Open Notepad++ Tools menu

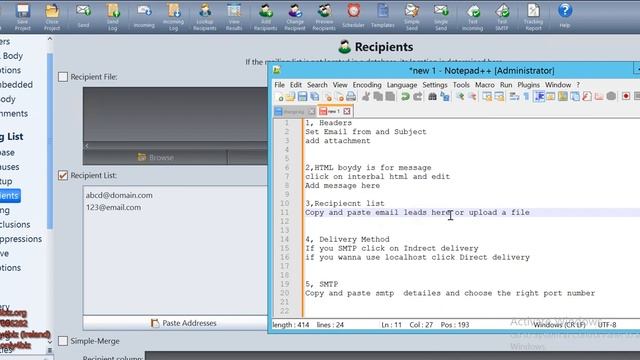(x=461, y=85)
